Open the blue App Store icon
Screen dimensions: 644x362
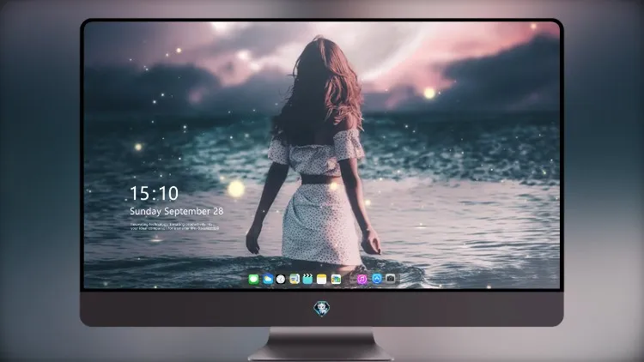[377, 279]
